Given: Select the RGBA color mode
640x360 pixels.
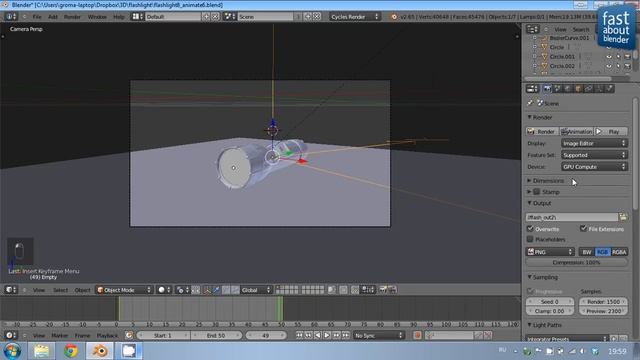Looking at the screenshot, I should [x=619, y=252].
